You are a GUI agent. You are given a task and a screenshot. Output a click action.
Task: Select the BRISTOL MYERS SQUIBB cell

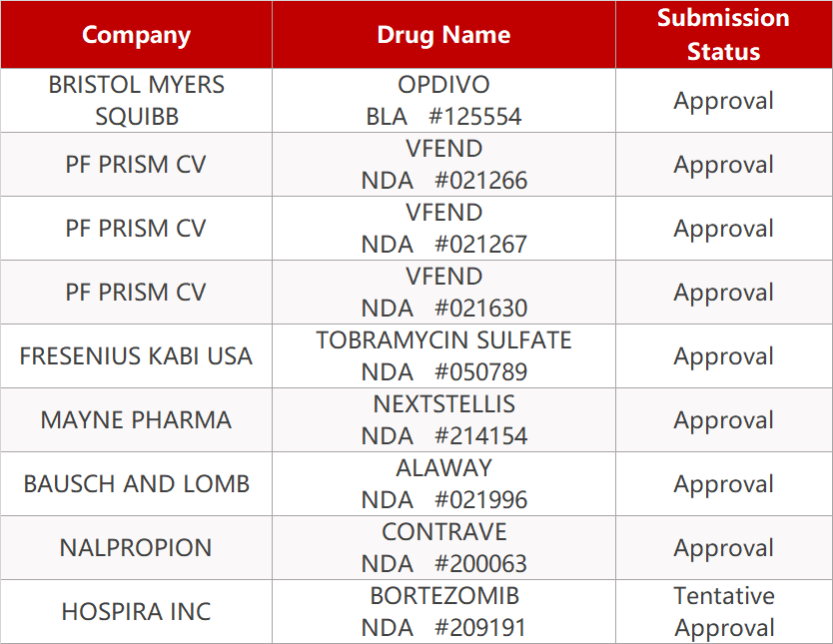pos(136,101)
